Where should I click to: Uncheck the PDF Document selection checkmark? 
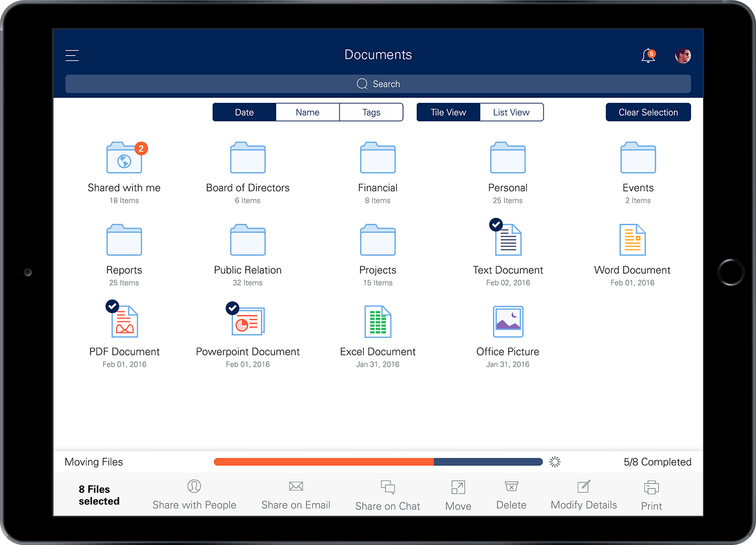112,306
